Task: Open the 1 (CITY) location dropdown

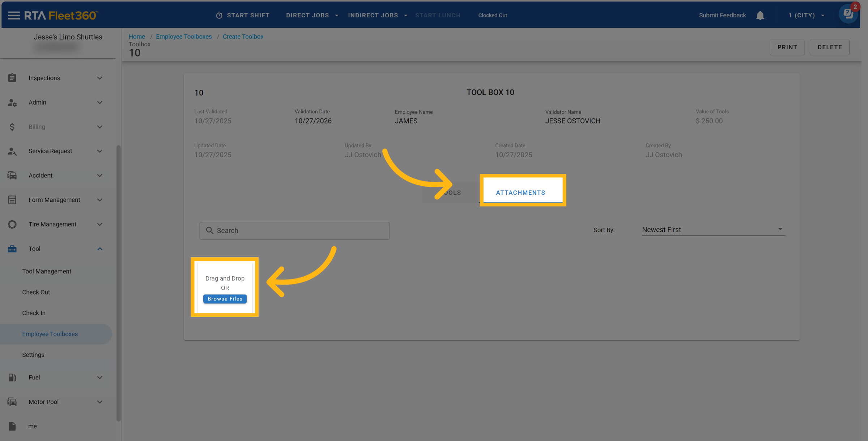Action: (x=806, y=15)
